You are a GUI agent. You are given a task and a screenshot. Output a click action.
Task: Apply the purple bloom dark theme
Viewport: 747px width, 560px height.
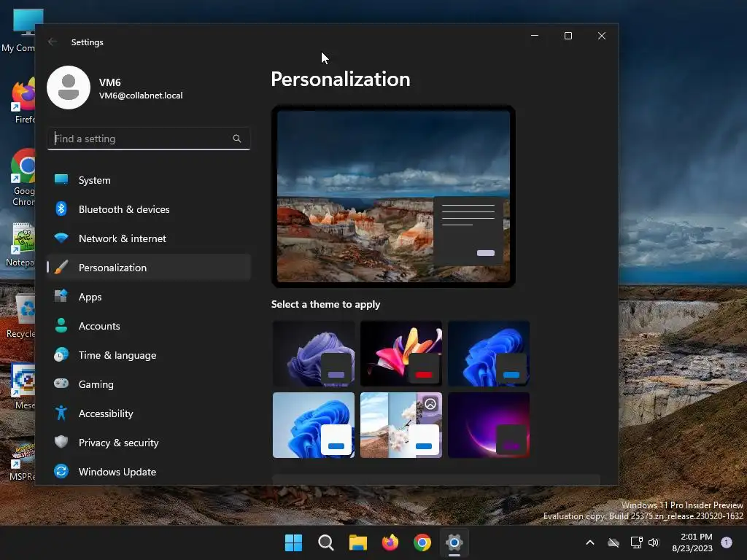click(314, 354)
